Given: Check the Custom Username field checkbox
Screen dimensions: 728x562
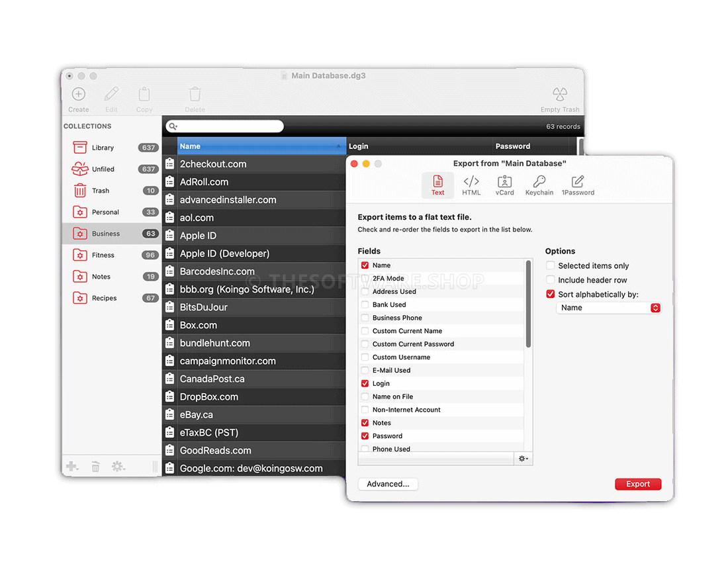Looking at the screenshot, I should tap(365, 357).
